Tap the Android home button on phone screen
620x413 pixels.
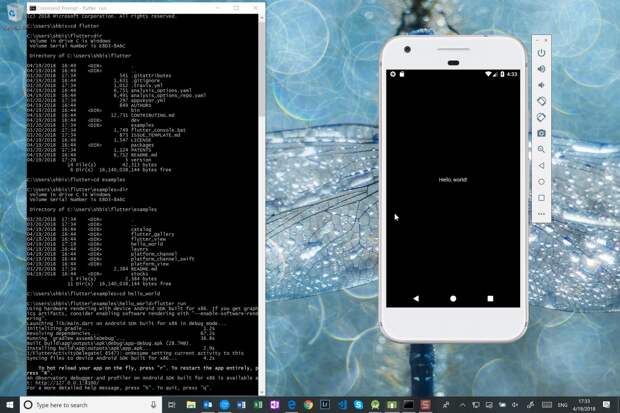(453, 298)
